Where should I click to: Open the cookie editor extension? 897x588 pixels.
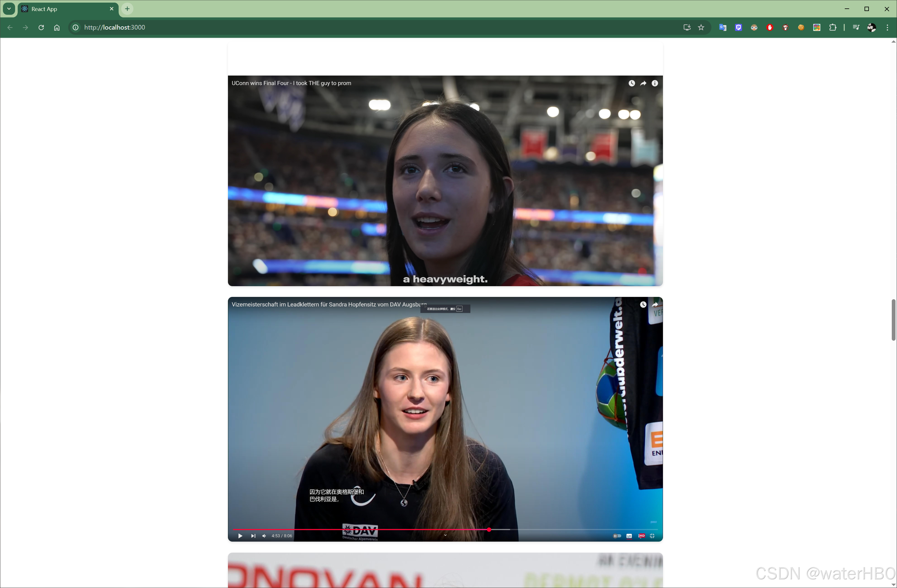(801, 27)
